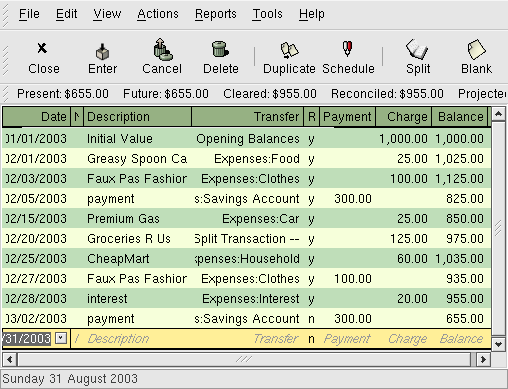Click the 100.00 payment on 02/27/2003
508x389 pixels.
[x=353, y=279]
